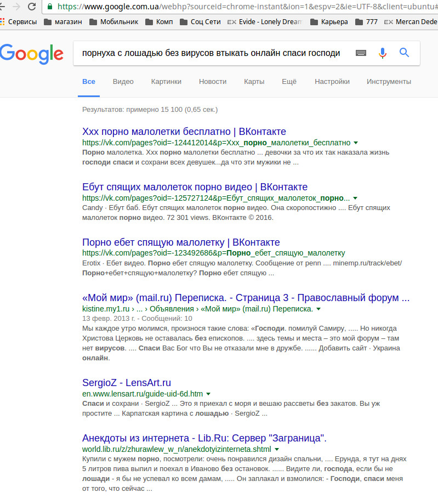Open the Сервисы apps shortcut in bookmarks bar

tap(19, 22)
